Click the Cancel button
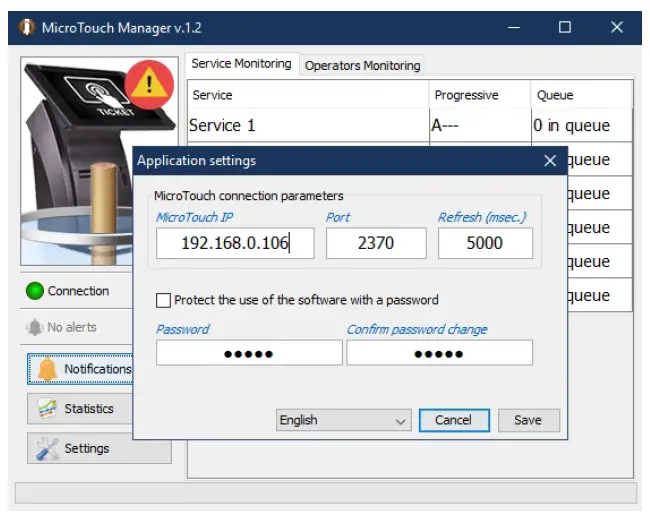The image size is (650, 519). pos(454,420)
